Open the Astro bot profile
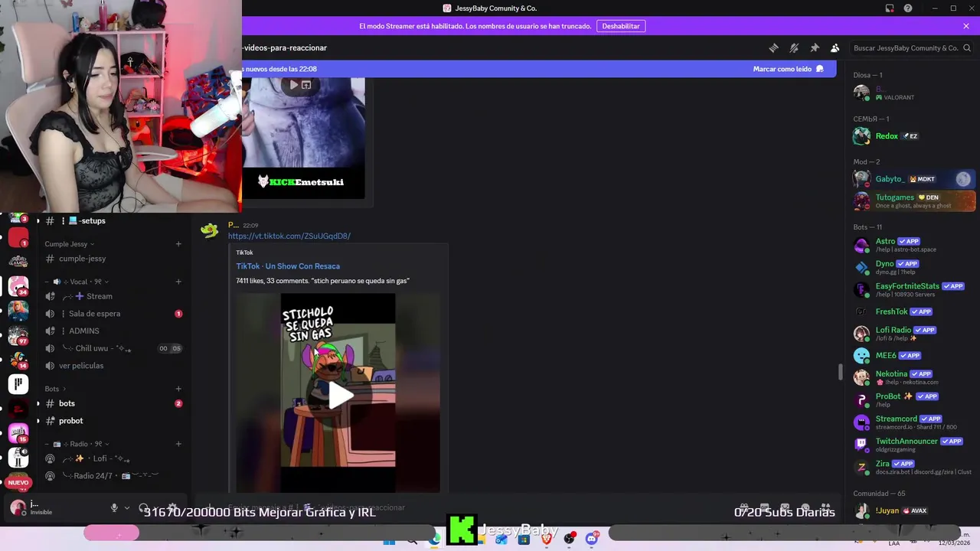 click(913, 245)
